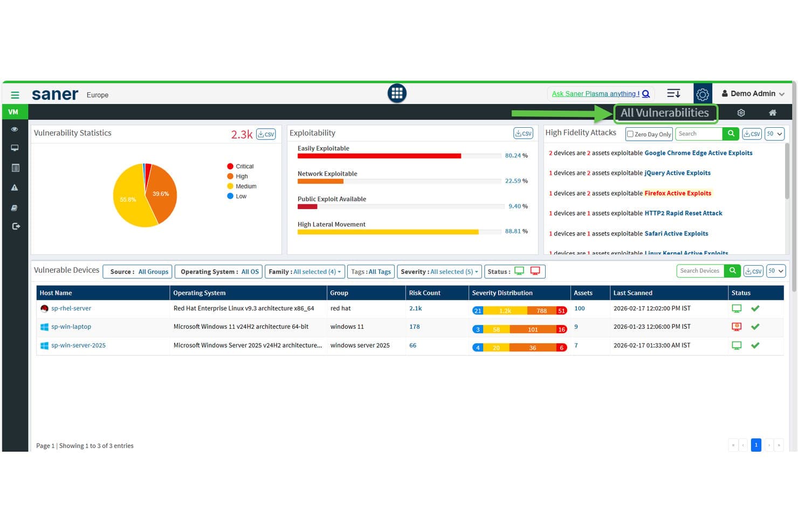Image resolution: width=798 pixels, height=532 pixels.
Task: Open the eye visibility icon in sidebar
Action: click(x=15, y=129)
